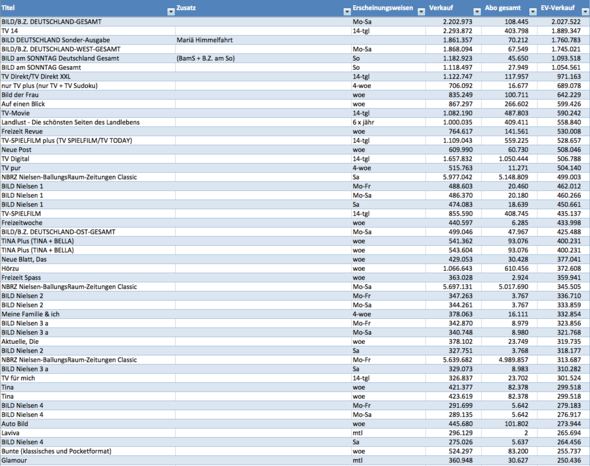Click the Hörzu title cell
The image size is (590, 466).
(x=88, y=268)
